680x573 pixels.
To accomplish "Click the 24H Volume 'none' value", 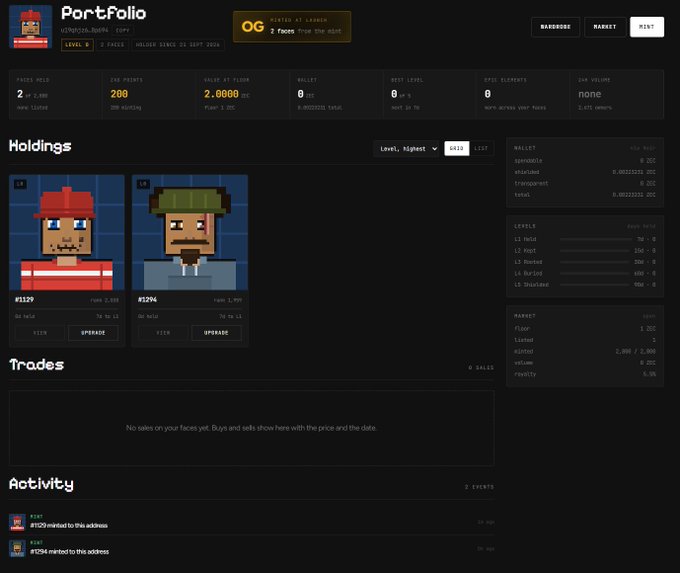I will click(x=590, y=94).
